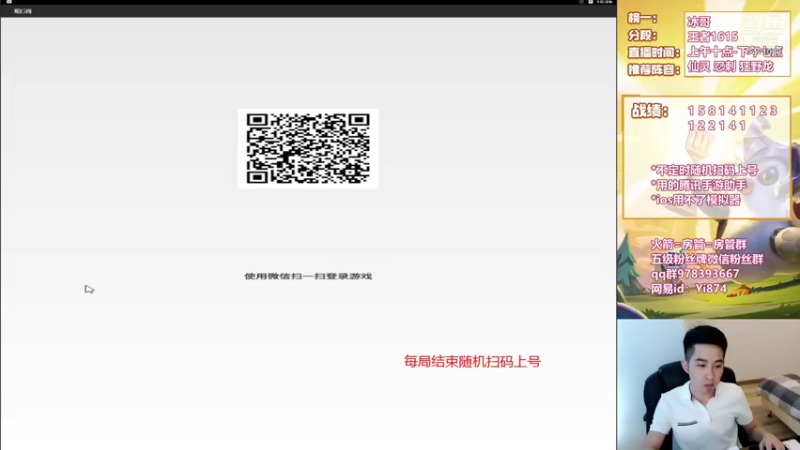Click the note *ios用不了模拟器
800x450 pixels.
tap(695, 200)
